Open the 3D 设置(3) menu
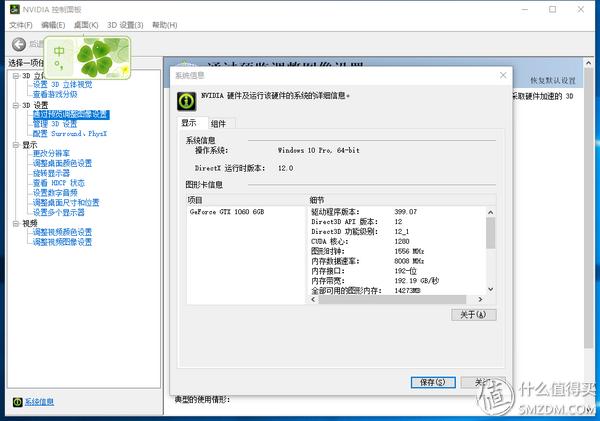This screenshot has height=421, width=600. (x=125, y=25)
